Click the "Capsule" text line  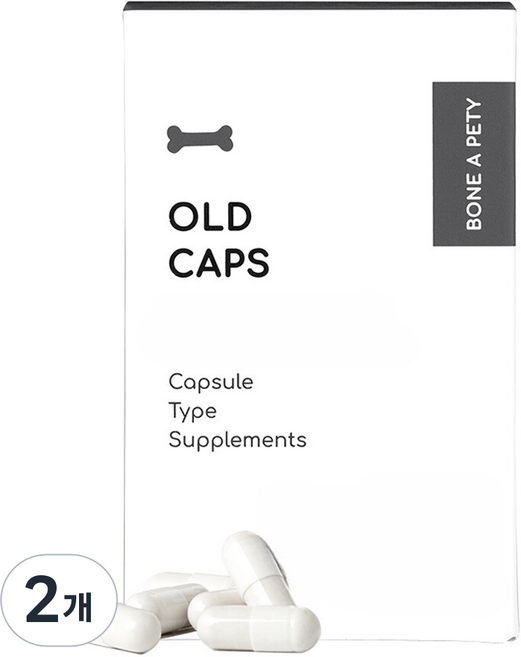[x=211, y=383]
